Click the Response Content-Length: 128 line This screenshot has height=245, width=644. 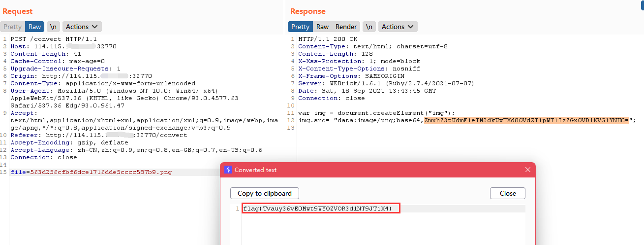tap(335, 54)
